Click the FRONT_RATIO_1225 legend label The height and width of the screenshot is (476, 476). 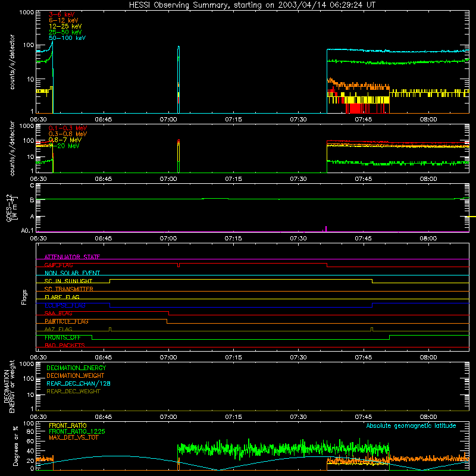coord(77,431)
